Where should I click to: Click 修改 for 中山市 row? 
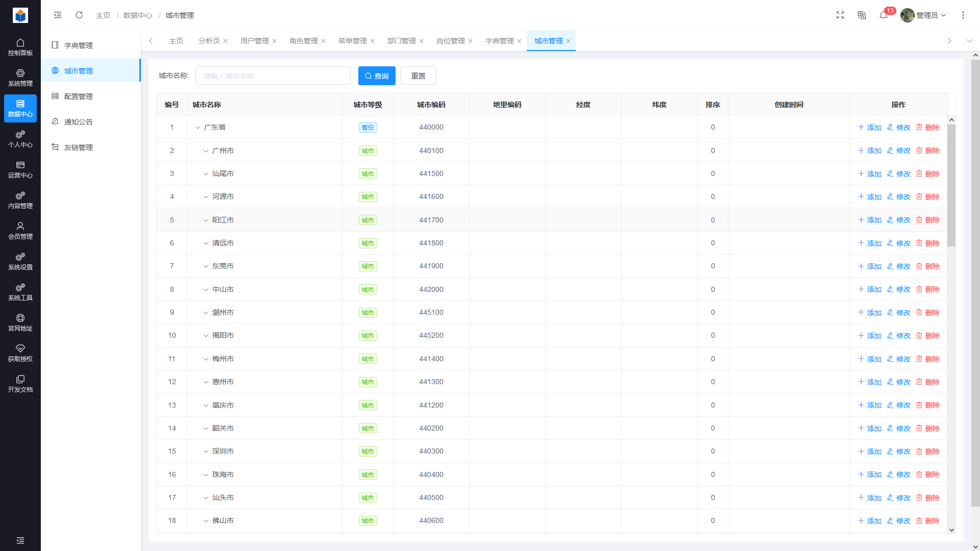point(899,289)
